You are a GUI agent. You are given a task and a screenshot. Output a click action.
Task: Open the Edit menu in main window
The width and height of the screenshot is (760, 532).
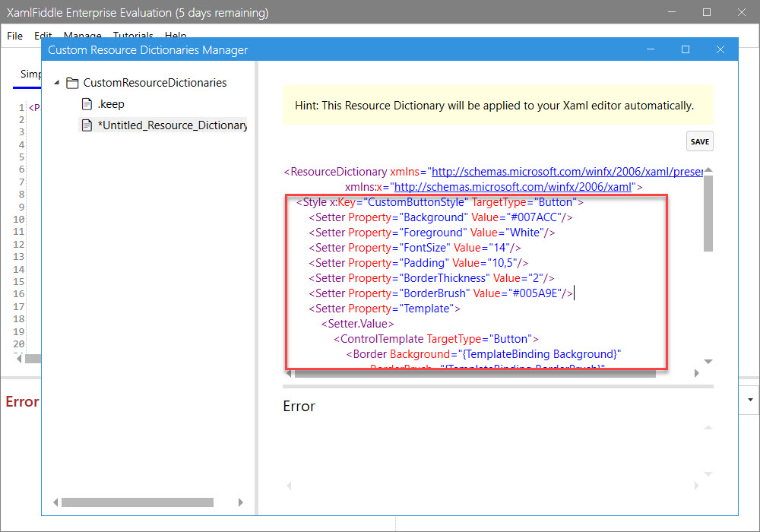point(43,35)
